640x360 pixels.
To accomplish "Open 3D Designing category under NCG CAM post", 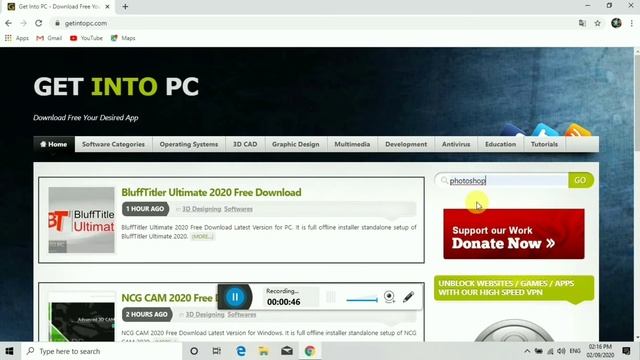I will pyautogui.click(x=205, y=315).
